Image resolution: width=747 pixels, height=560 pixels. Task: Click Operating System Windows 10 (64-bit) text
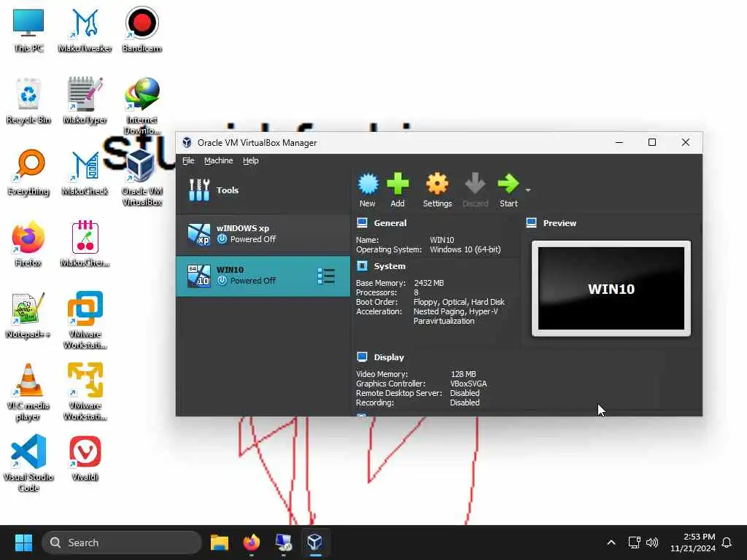(x=465, y=249)
